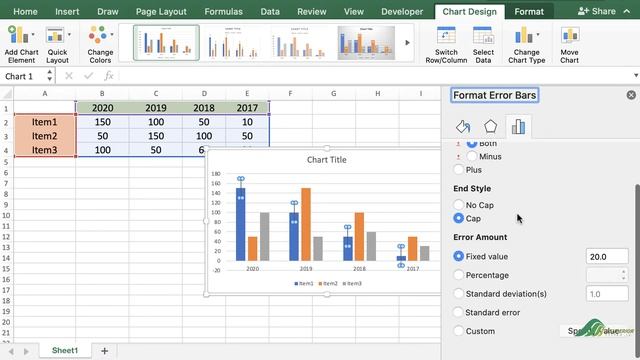Click Percentage value stepper
640x360 pixels.
click(623, 275)
